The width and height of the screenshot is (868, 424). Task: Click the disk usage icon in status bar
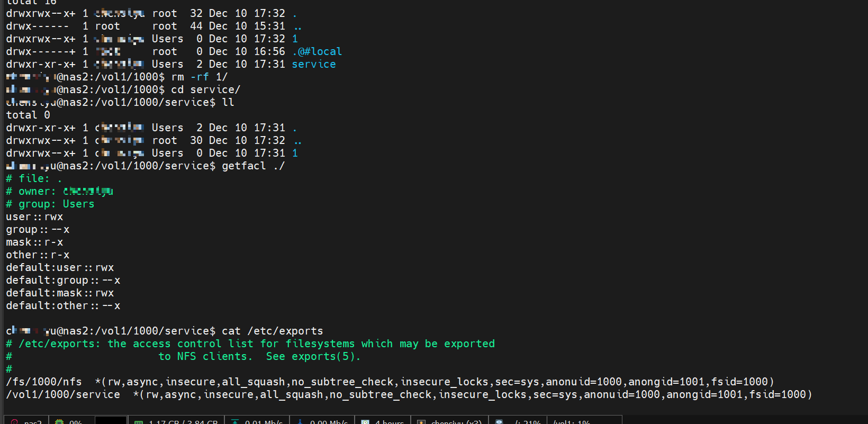point(499,422)
